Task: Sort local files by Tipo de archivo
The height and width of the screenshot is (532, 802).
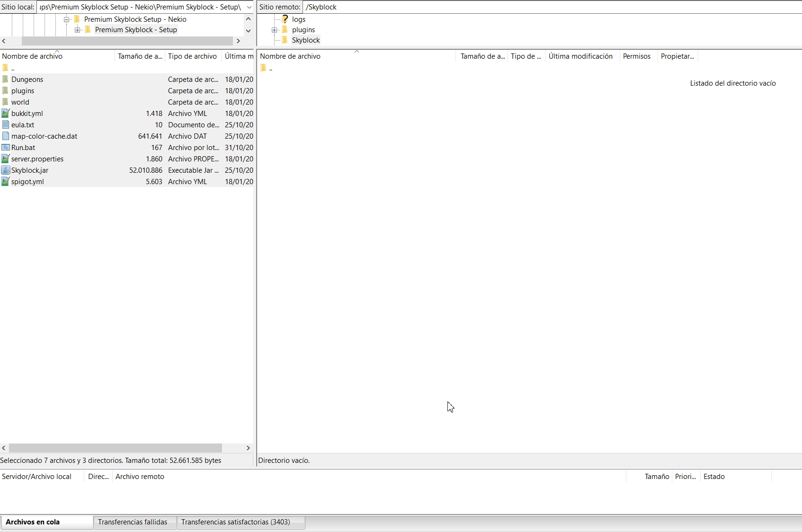Action: [192, 56]
